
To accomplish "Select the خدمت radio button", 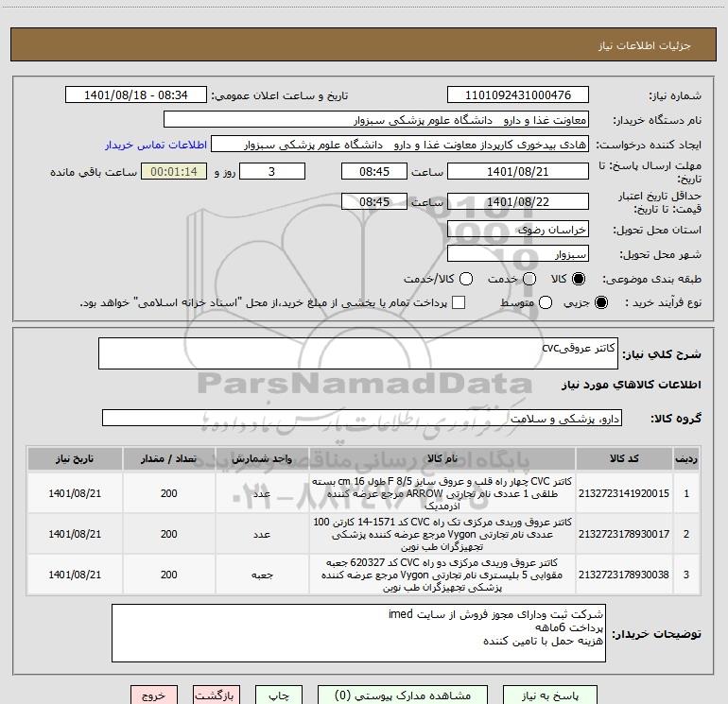I will (529, 279).
